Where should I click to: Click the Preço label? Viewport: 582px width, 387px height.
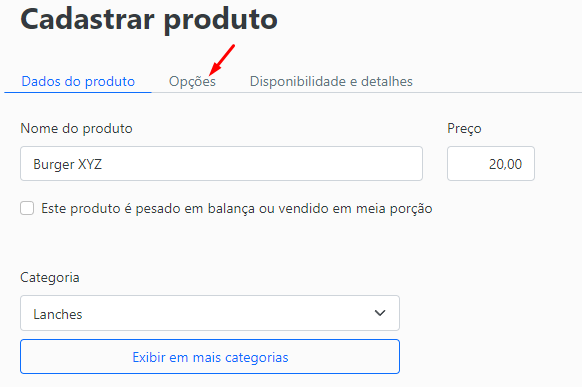click(x=464, y=129)
